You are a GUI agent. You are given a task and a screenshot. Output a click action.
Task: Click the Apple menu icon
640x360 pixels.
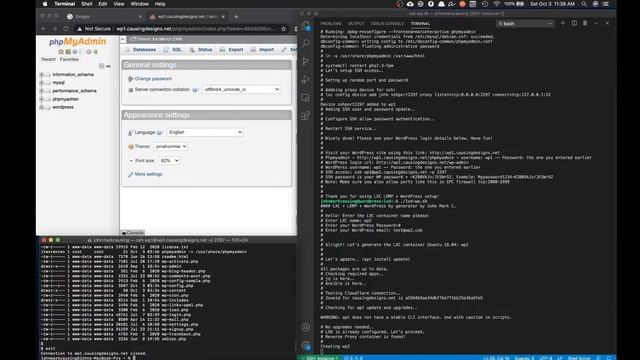pos(45,4)
